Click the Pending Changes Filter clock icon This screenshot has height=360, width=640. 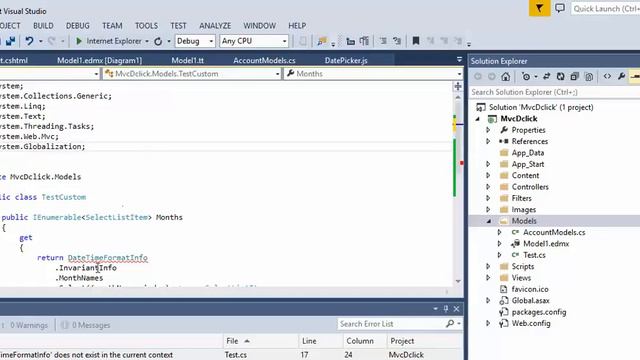pyautogui.click(x=526, y=76)
